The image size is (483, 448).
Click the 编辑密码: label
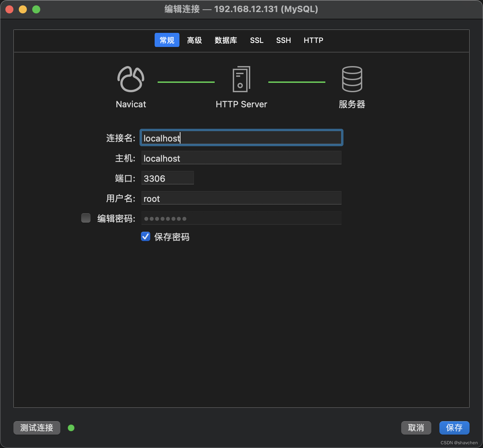pos(116,219)
